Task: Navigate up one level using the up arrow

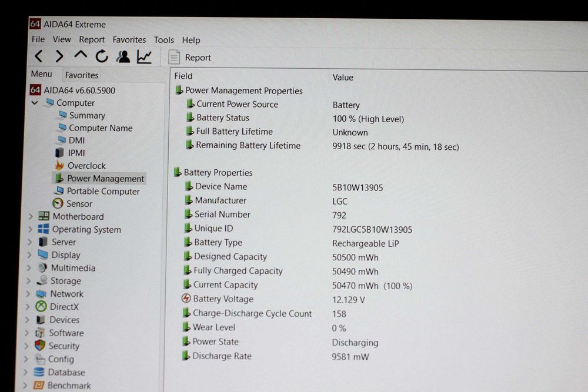Action: click(80, 55)
